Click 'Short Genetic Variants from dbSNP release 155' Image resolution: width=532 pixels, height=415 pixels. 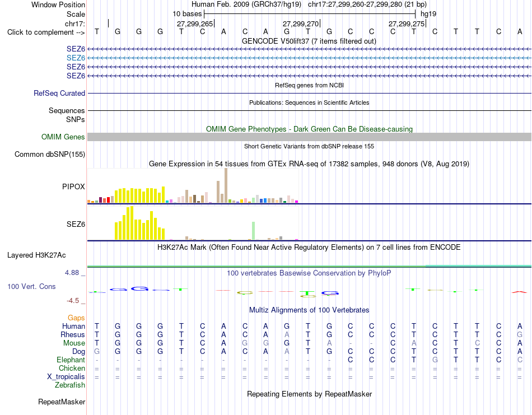coord(309,146)
